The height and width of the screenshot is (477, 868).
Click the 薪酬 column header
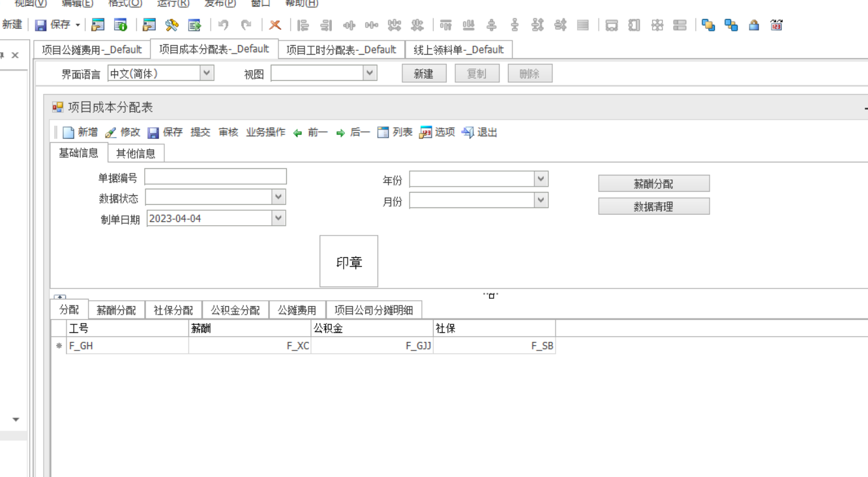coord(250,328)
